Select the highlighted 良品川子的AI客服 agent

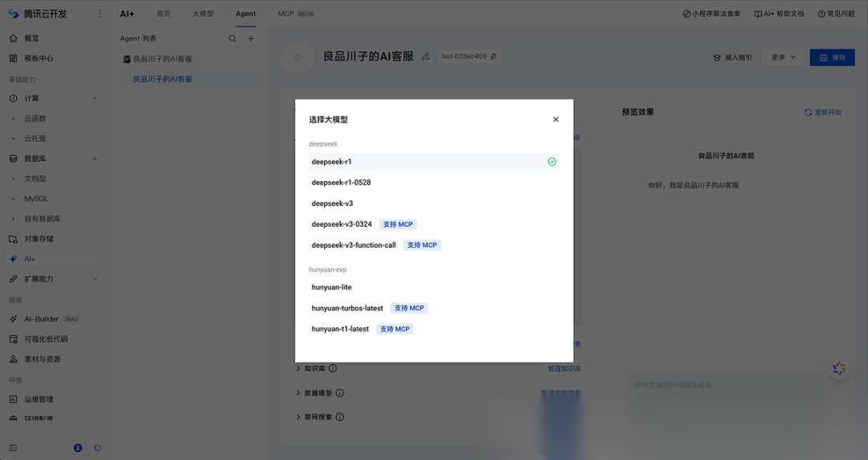coord(189,80)
